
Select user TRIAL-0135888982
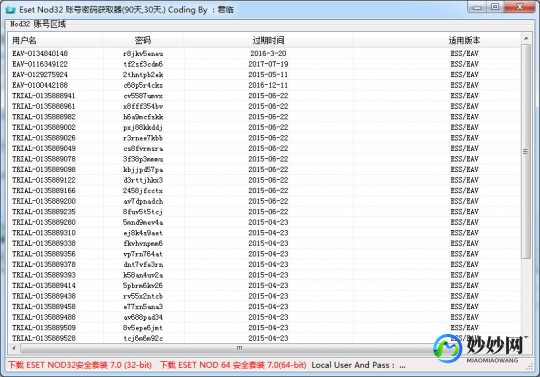44,117
